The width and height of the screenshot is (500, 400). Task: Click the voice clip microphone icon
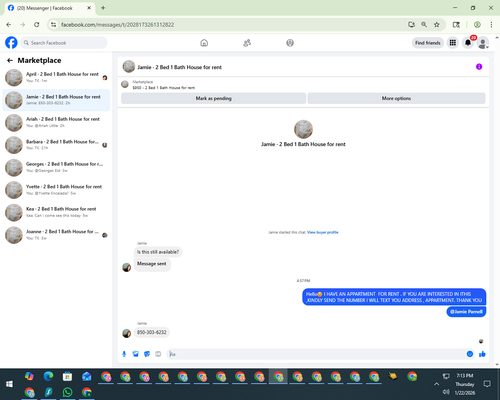[124, 354]
